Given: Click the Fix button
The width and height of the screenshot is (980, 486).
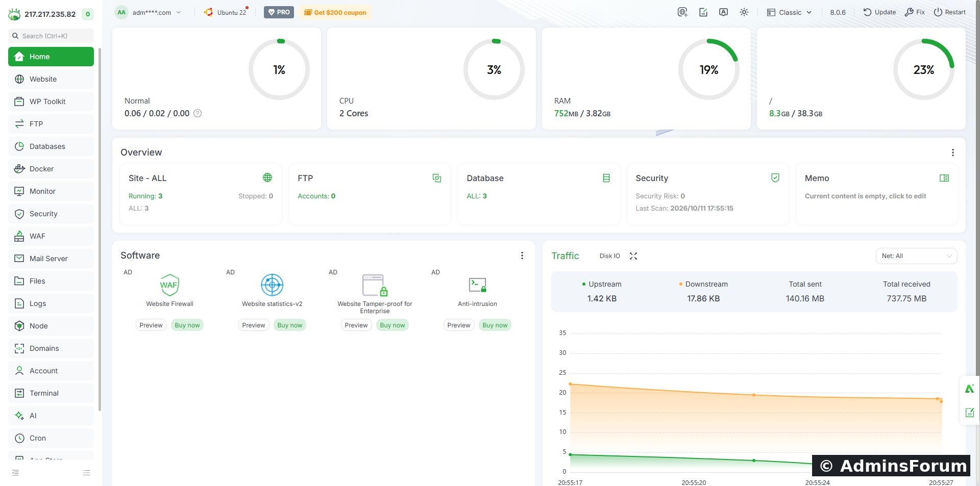Looking at the screenshot, I should pos(915,12).
